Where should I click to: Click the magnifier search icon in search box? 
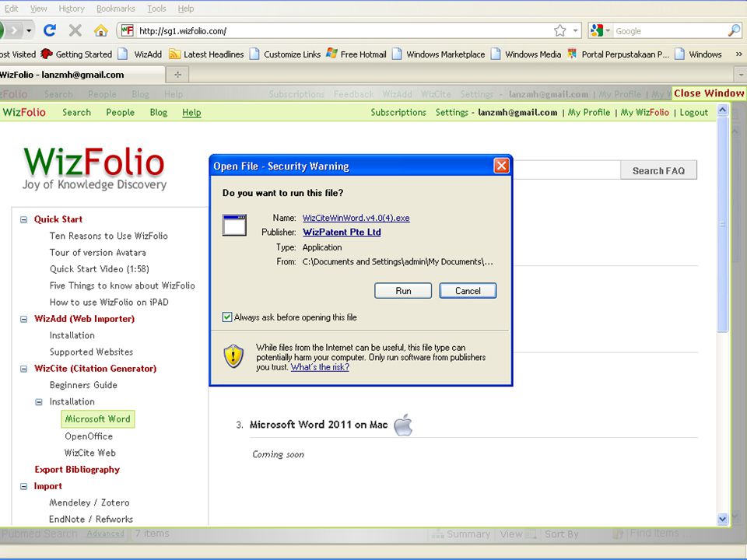pyautogui.click(x=734, y=31)
